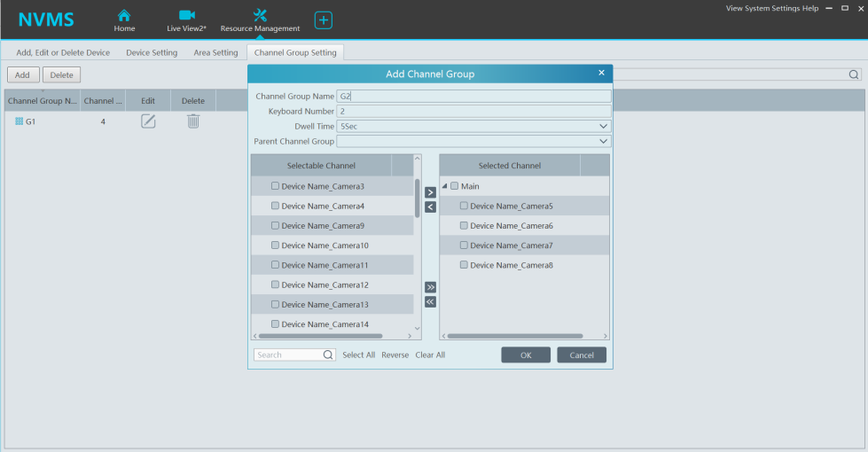Open the Device Setting tab
The width and height of the screenshot is (868, 452).
tap(152, 53)
